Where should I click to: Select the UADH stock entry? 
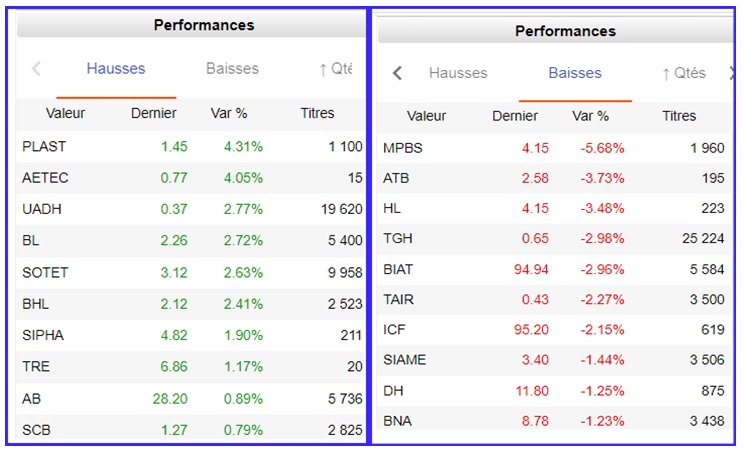click(43, 208)
